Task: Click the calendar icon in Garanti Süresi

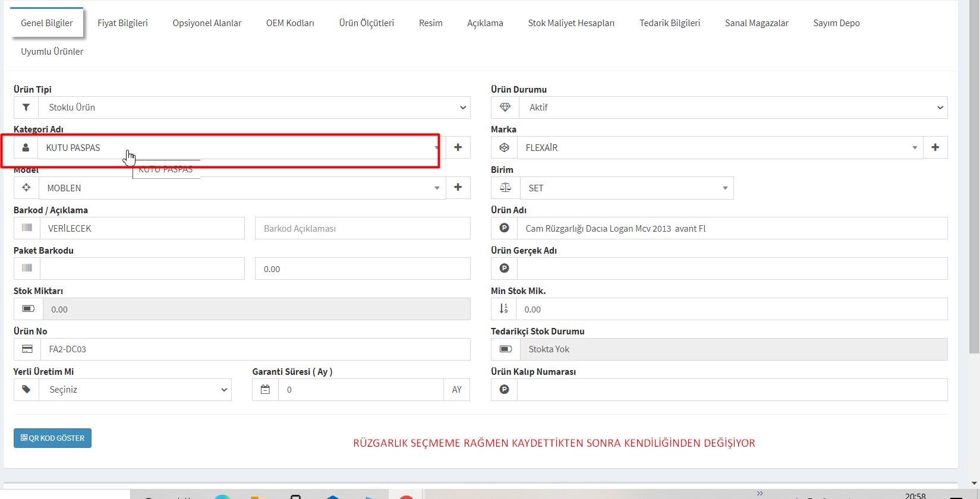Action: pyautogui.click(x=265, y=390)
